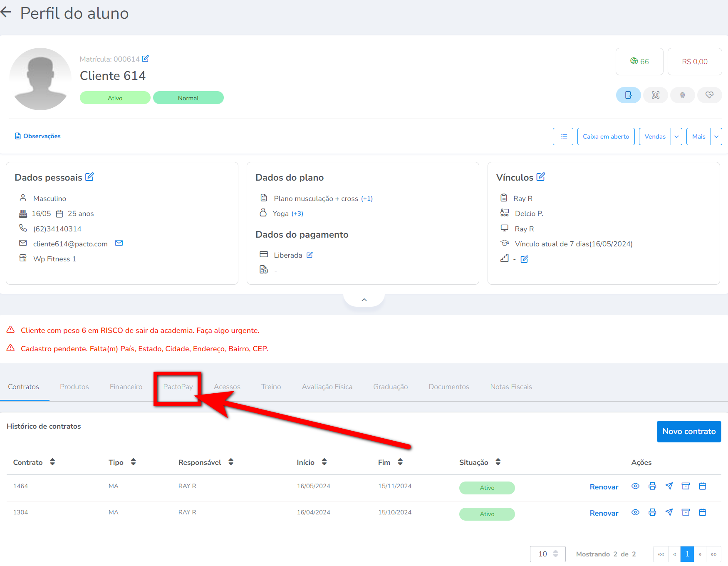Expand the Mais dropdown arrow
The width and height of the screenshot is (728, 566).
(x=716, y=137)
